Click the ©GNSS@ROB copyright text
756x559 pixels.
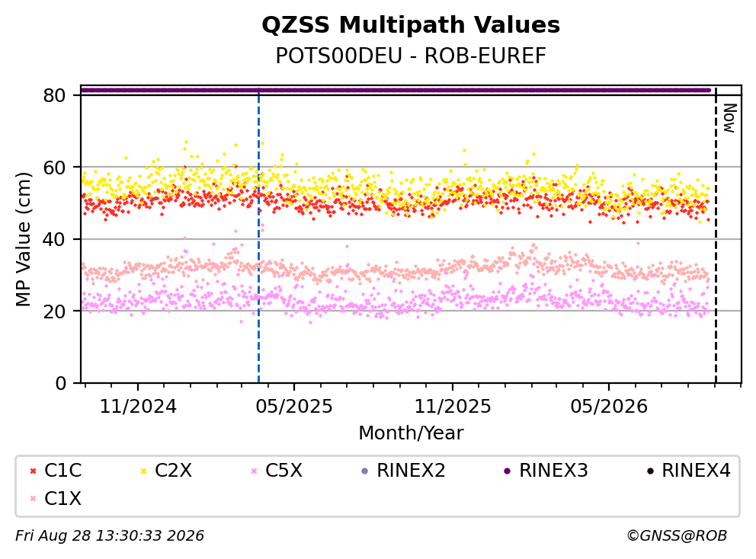pyautogui.click(x=677, y=535)
